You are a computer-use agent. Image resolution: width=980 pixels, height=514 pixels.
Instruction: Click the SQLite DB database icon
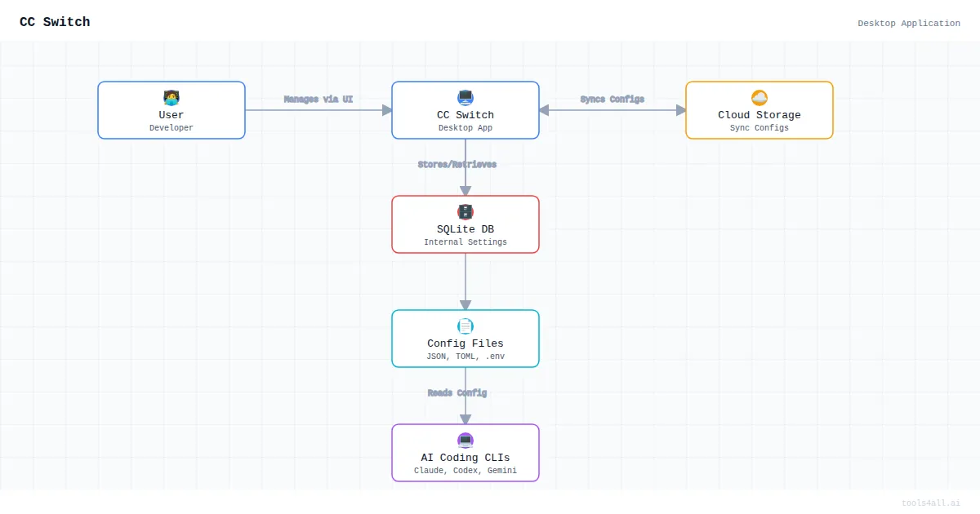[x=465, y=212]
